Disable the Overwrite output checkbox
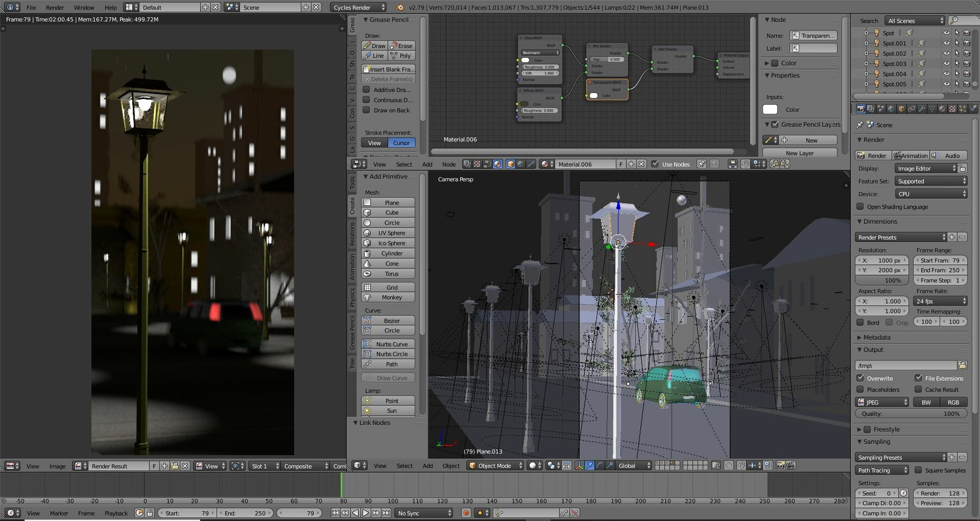Viewport: 980px width, 521px height. point(861,378)
